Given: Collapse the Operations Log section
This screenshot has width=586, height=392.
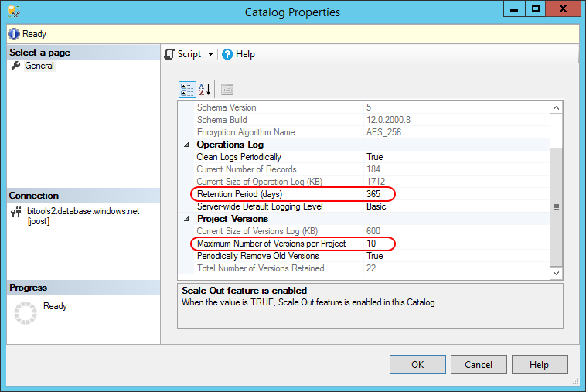Looking at the screenshot, I should click(186, 145).
